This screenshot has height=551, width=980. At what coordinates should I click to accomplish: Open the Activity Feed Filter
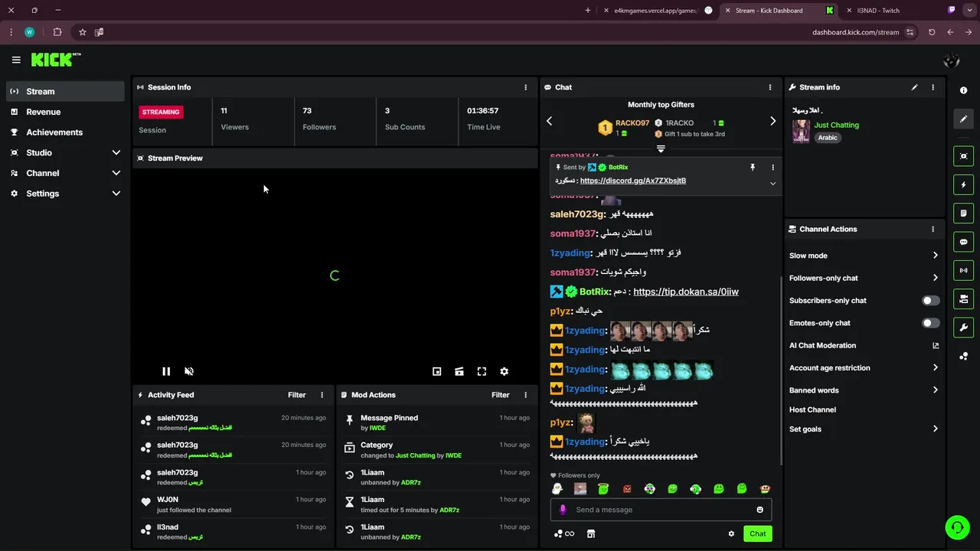(x=296, y=395)
